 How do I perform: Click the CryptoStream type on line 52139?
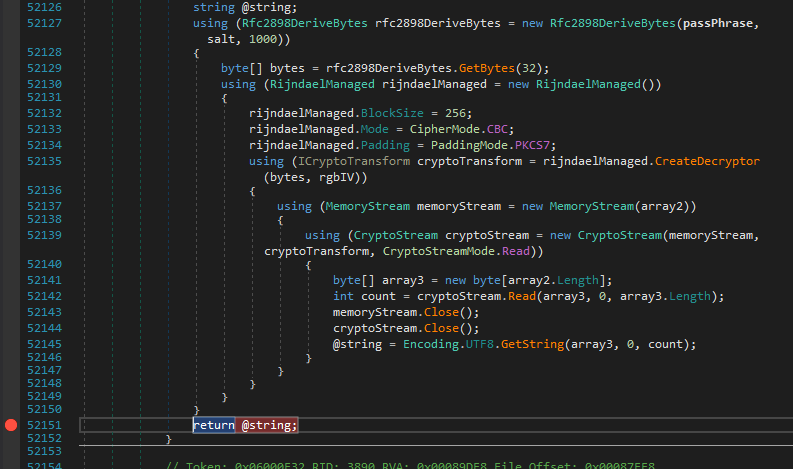395,235
